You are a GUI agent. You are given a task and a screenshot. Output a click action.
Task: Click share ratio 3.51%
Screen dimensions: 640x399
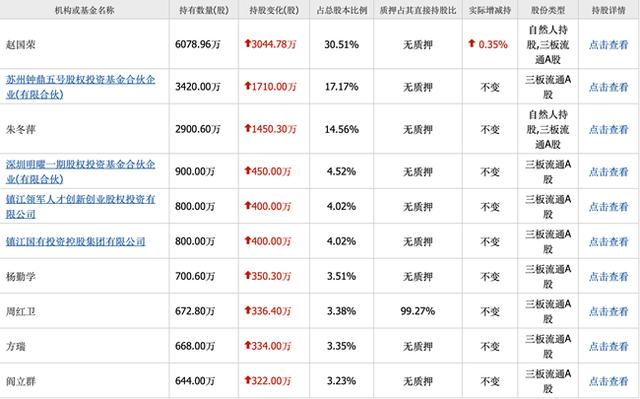click(342, 276)
